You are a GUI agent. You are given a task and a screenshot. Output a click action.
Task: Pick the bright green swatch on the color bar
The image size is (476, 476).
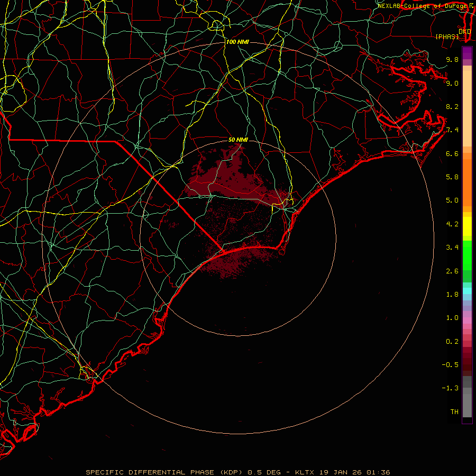pos(467,255)
